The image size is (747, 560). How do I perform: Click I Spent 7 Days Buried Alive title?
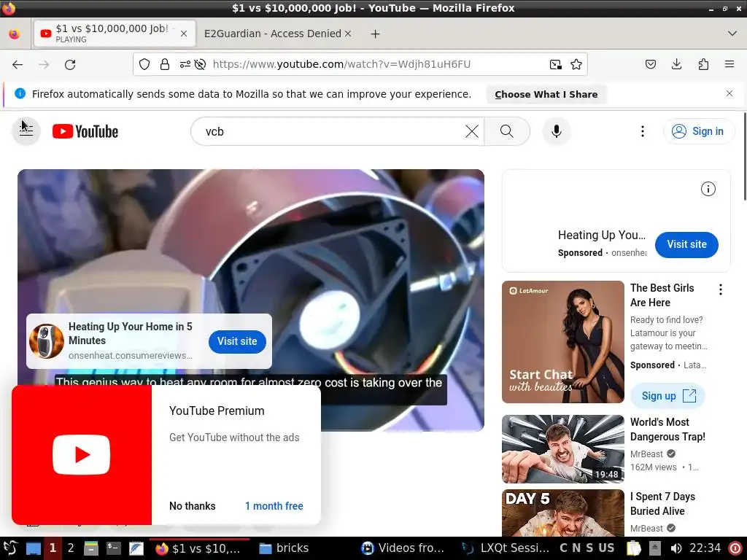662,504
